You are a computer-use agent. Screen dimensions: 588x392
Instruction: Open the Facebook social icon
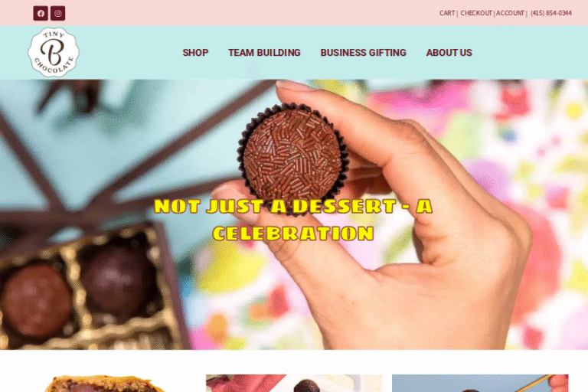pos(41,14)
